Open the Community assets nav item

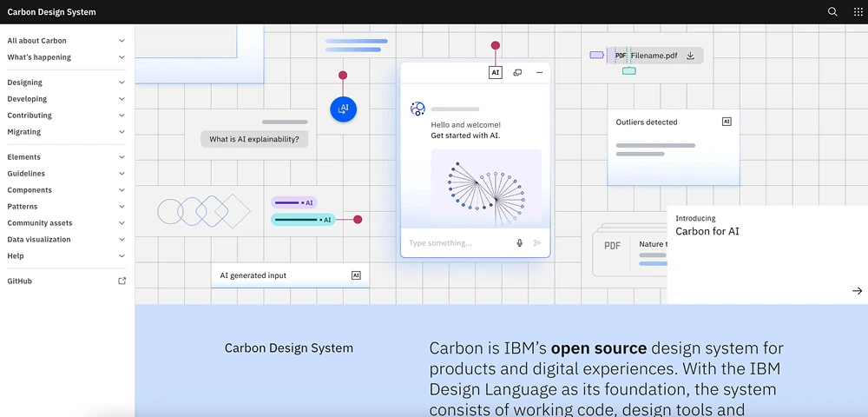[x=67, y=223]
